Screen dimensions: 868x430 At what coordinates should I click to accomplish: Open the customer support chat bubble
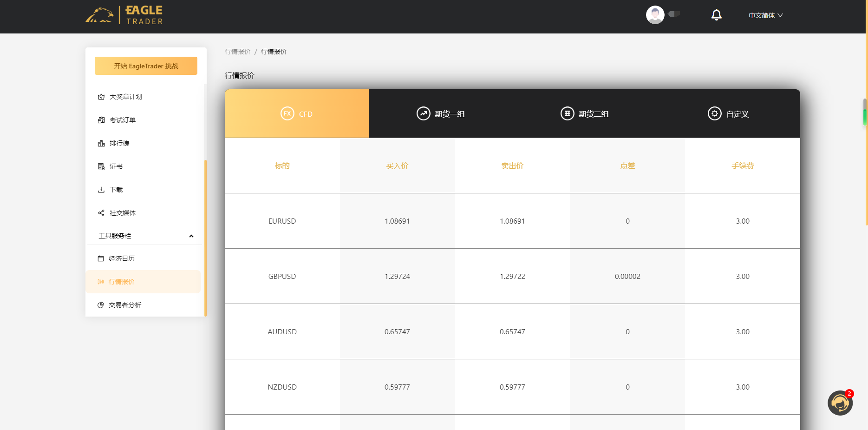pyautogui.click(x=840, y=403)
